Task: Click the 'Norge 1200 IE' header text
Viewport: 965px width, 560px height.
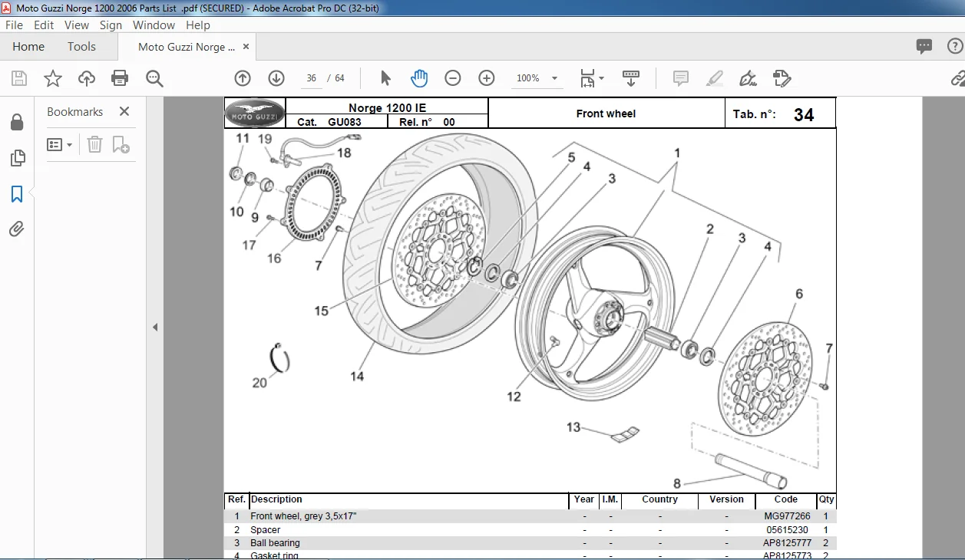Action: tap(387, 107)
